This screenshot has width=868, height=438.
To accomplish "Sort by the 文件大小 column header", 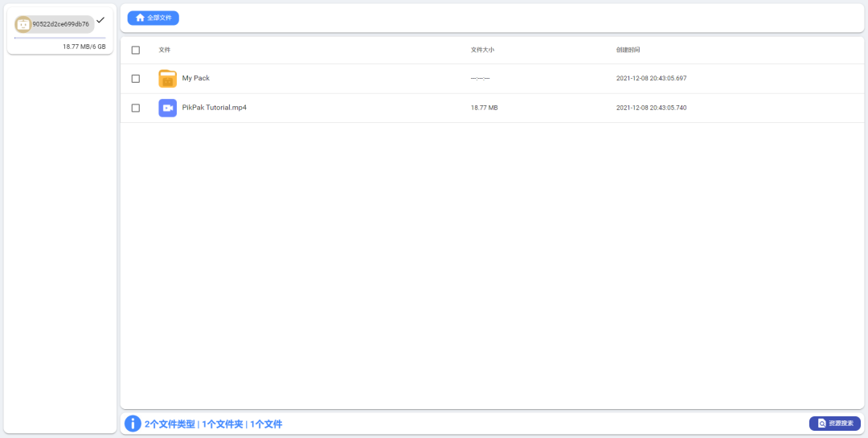I will 482,50.
